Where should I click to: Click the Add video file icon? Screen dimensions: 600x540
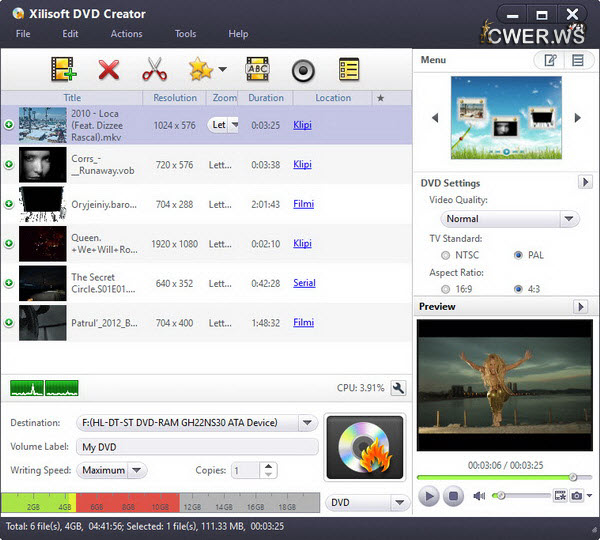pyautogui.click(x=64, y=70)
